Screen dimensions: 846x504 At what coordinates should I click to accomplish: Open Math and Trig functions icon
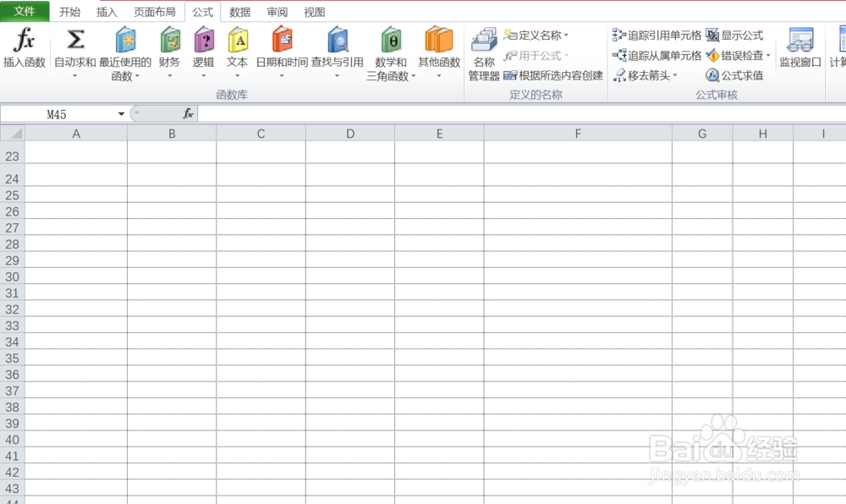[x=391, y=40]
